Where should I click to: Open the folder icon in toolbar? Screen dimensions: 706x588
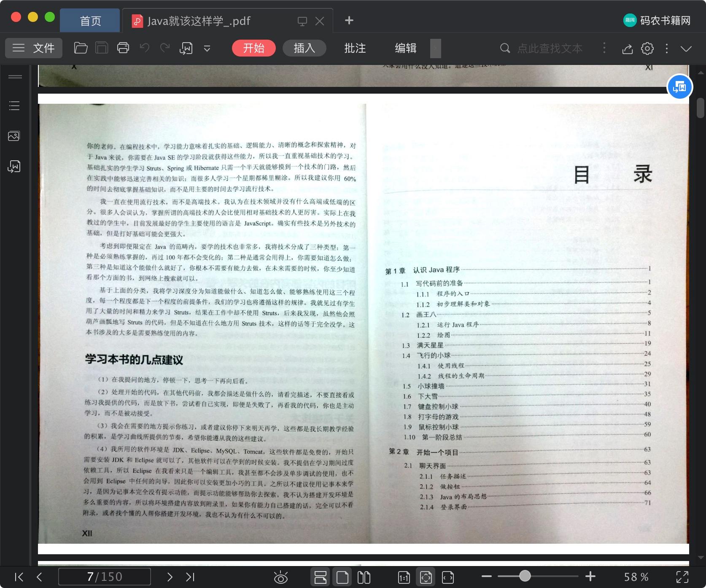pos(81,48)
